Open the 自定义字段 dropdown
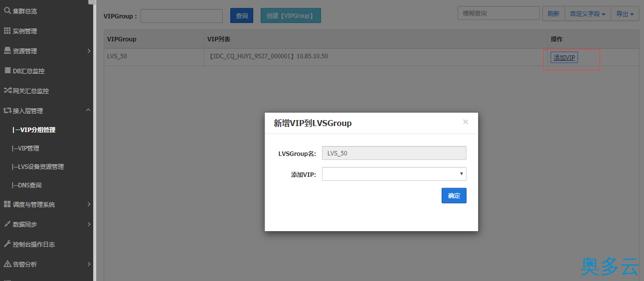Viewport: 644px width, 281px height. [x=588, y=14]
